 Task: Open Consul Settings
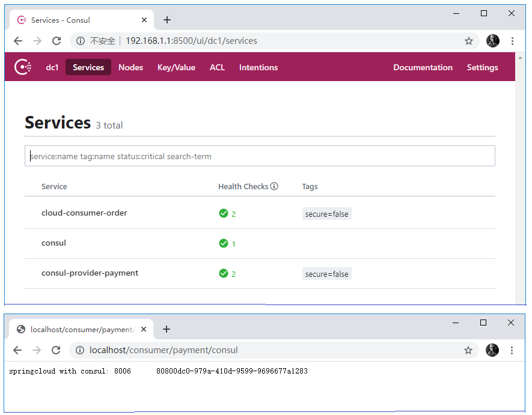(482, 67)
